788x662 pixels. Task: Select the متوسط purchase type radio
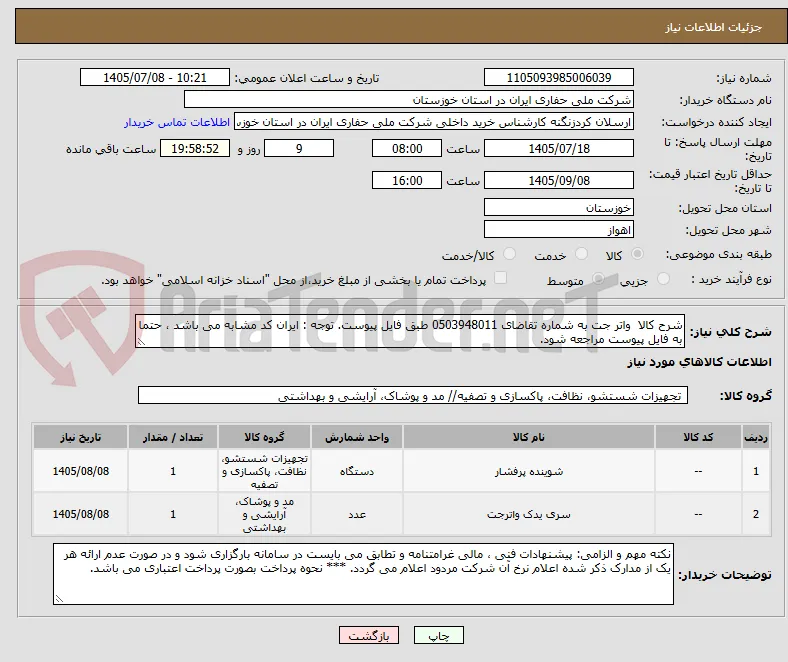coord(598,278)
